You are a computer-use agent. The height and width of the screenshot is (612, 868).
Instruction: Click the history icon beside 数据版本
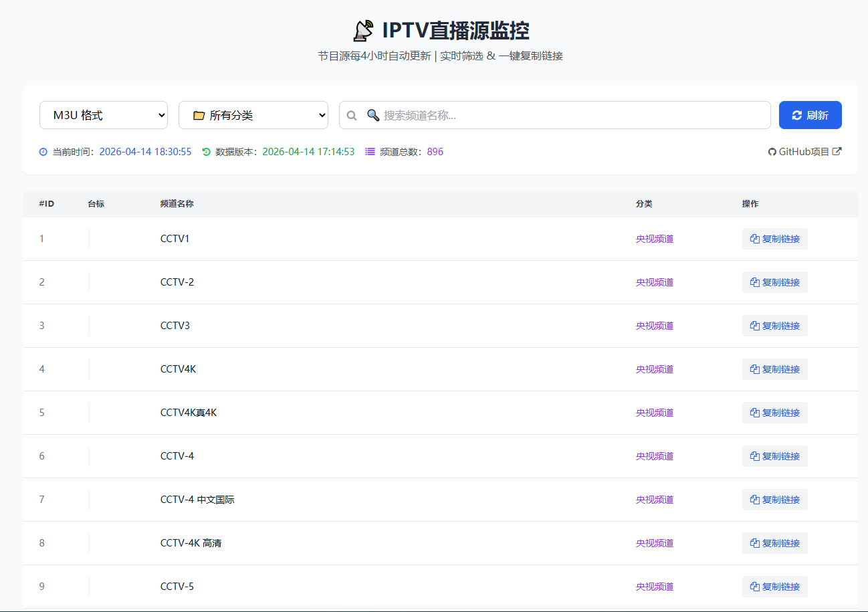click(206, 152)
